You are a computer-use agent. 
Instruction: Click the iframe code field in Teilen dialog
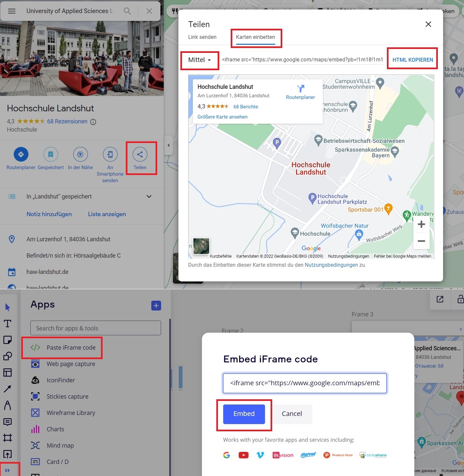(302, 60)
